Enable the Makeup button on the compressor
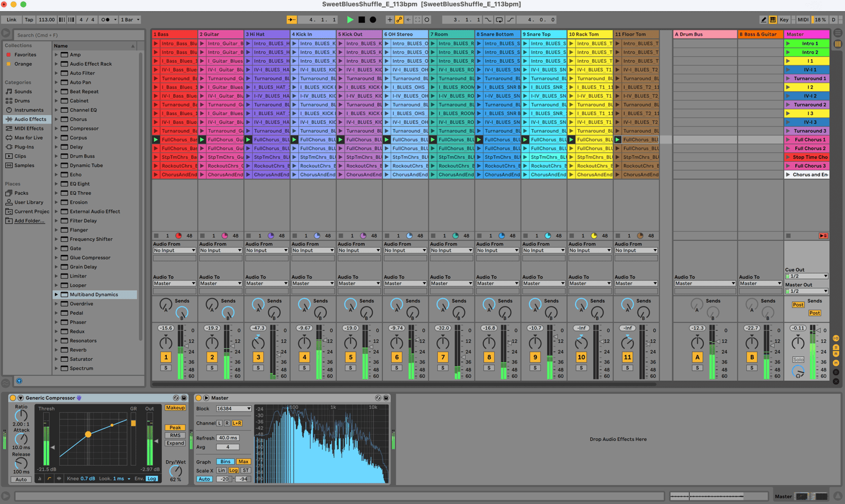This screenshot has height=504, width=845. (175, 408)
